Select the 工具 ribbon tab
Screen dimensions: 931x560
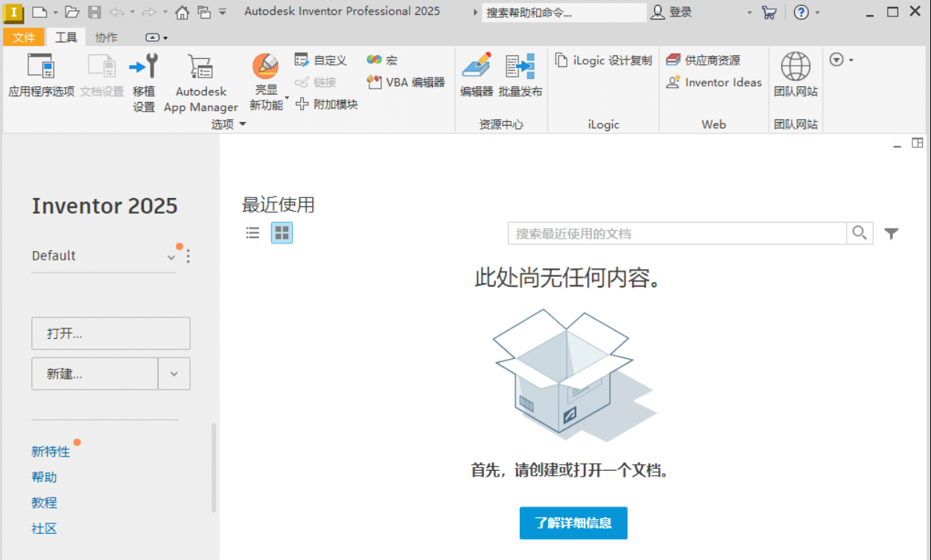66,37
